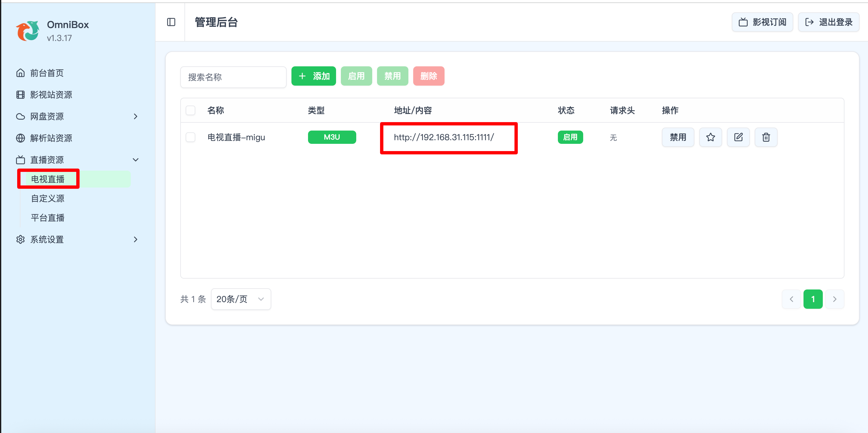The height and width of the screenshot is (433, 868).
Task: Select the 平台直播 submenu item
Action: coord(48,218)
